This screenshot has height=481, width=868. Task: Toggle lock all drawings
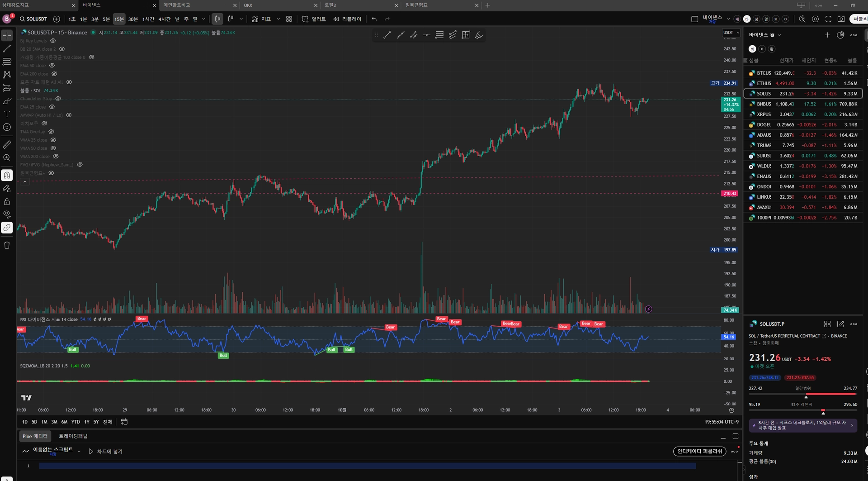coord(7,201)
